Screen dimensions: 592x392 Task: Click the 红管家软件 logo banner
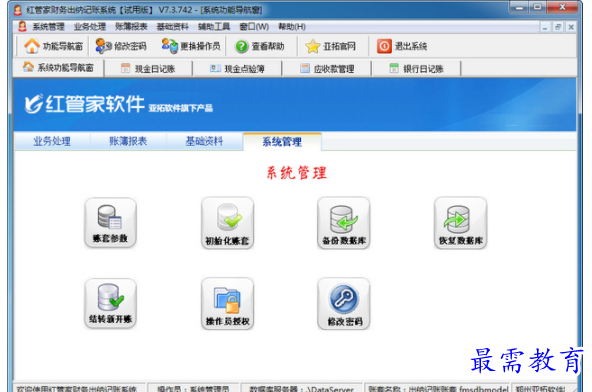coord(85,104)
